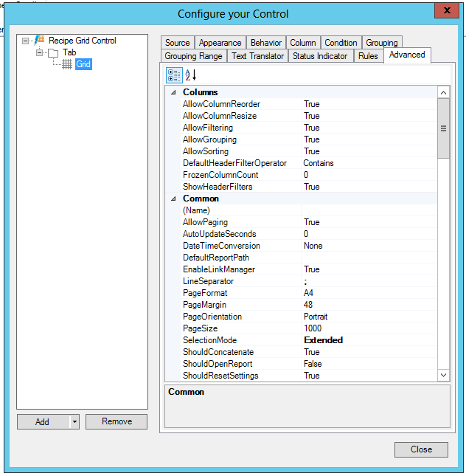
Task: Collapse the Common category
Action: click(x=174, y=199)
